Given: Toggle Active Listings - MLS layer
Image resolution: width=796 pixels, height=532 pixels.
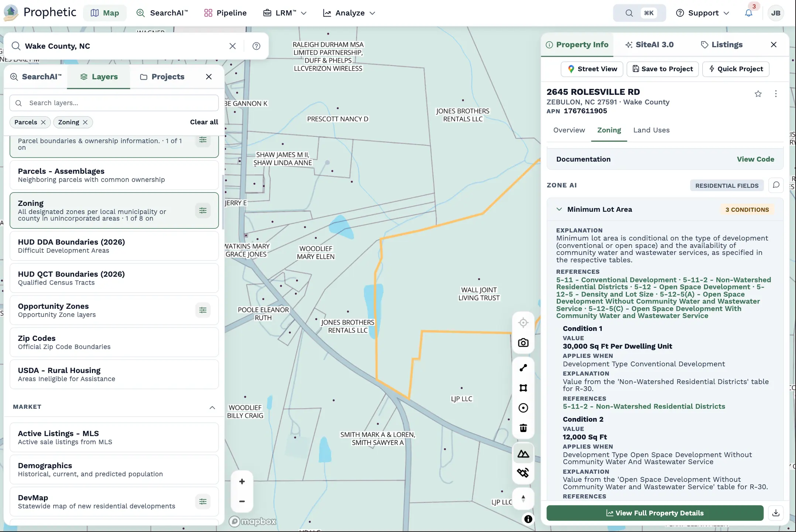Looking at the screenshot, I should (x=114, y=438).
